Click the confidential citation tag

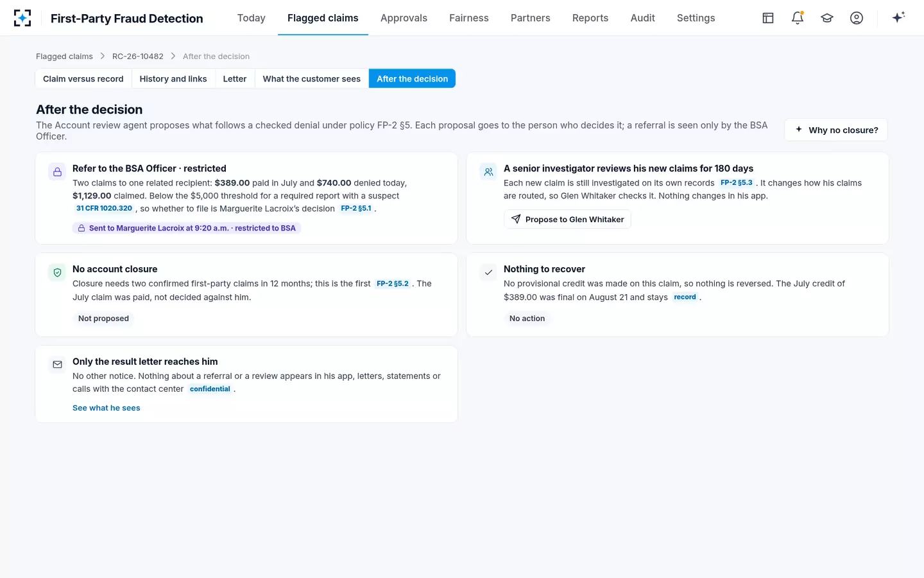[210, 389]
